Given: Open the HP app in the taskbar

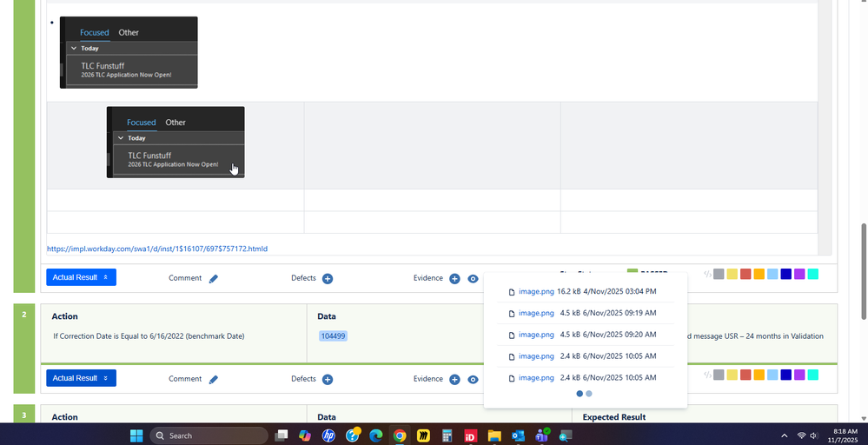Looking at the screenshot, I should tap(328, 435).
